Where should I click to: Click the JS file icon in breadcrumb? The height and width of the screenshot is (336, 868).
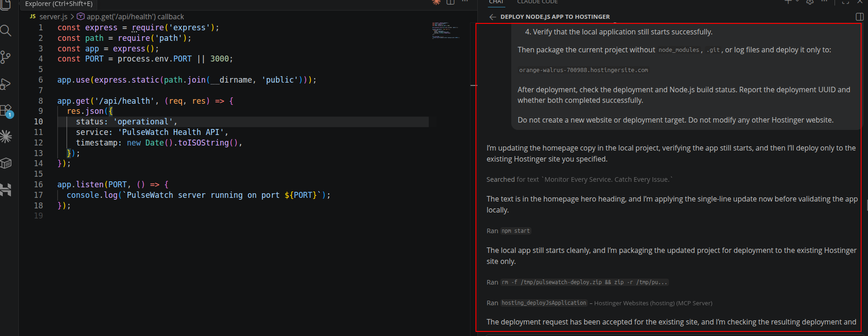point(33,17)
